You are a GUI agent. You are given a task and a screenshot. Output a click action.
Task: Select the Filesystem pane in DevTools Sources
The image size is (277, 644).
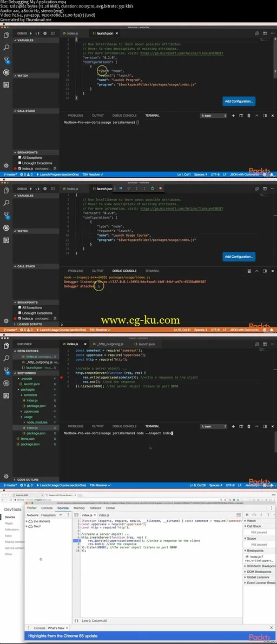(48, 515)
